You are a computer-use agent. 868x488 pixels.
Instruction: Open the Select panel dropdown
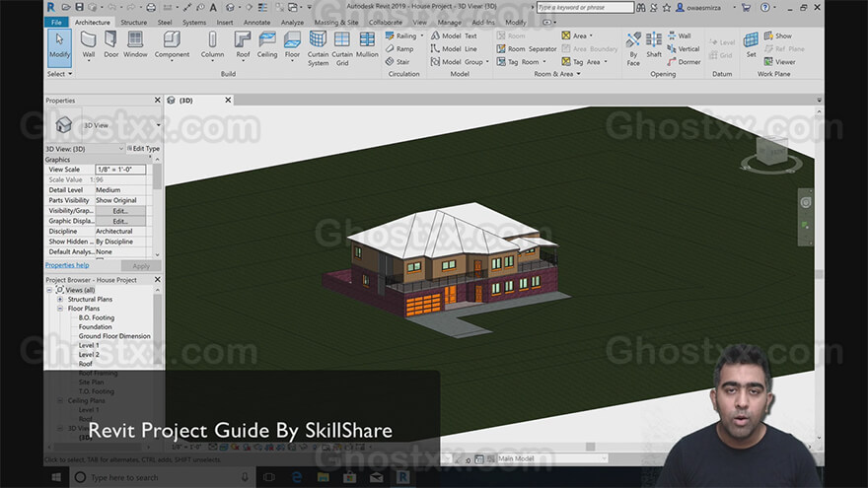[x=59, y=74]
